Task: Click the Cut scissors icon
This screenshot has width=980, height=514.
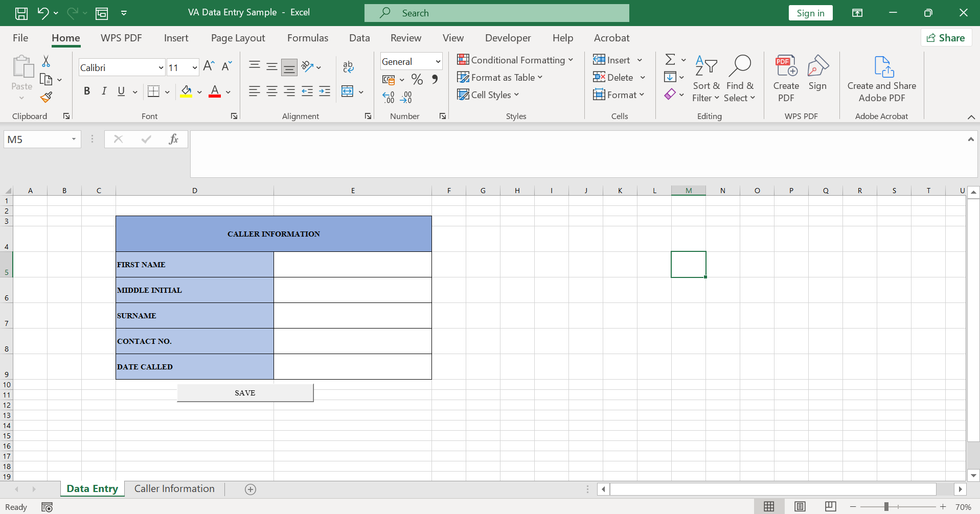Action: point(46,61)
